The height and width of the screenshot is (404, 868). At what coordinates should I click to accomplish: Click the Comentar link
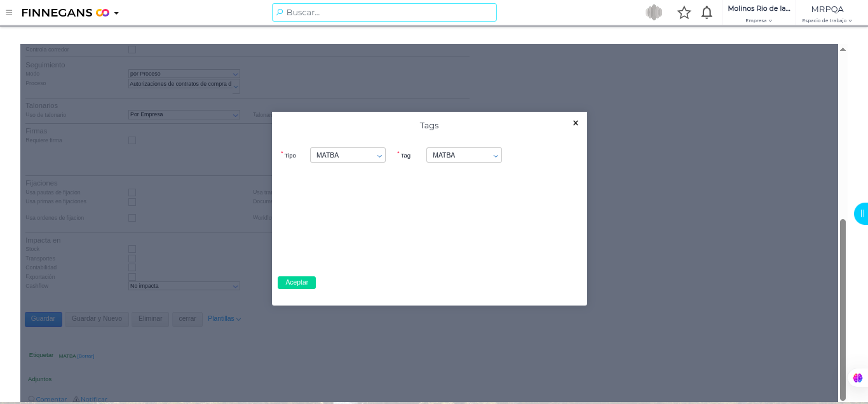pos(51,400)
